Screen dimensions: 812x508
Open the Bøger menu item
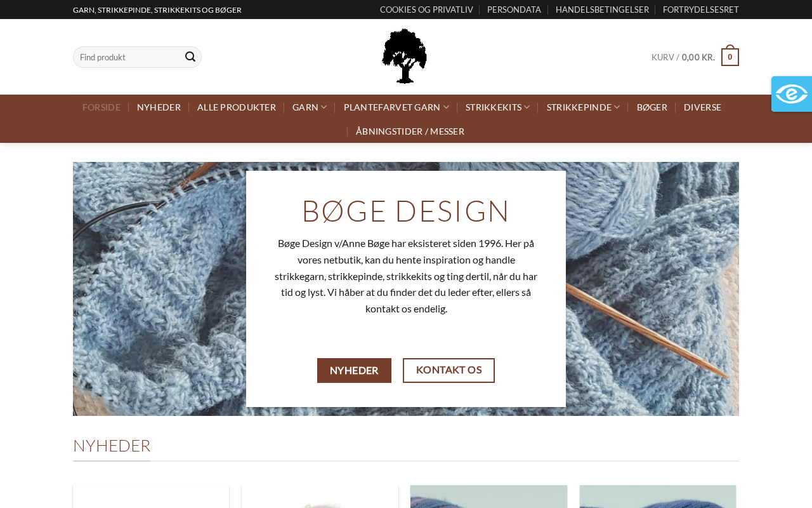pos(652,107)
